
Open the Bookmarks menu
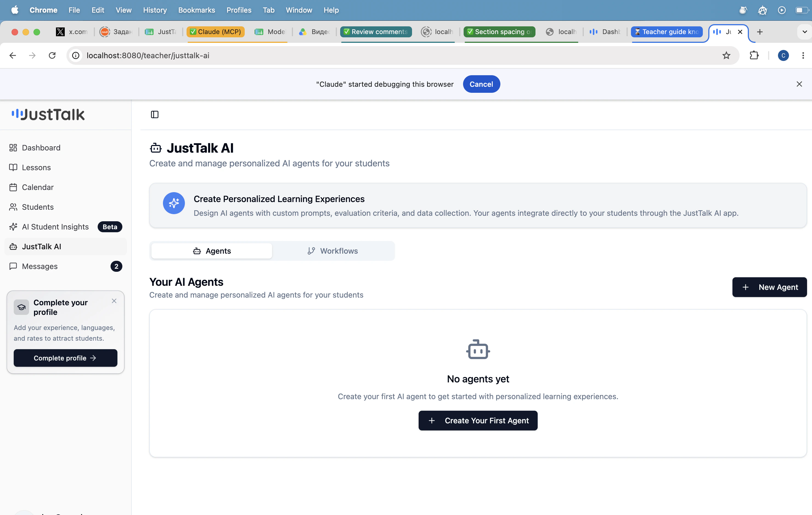point(196,10)
